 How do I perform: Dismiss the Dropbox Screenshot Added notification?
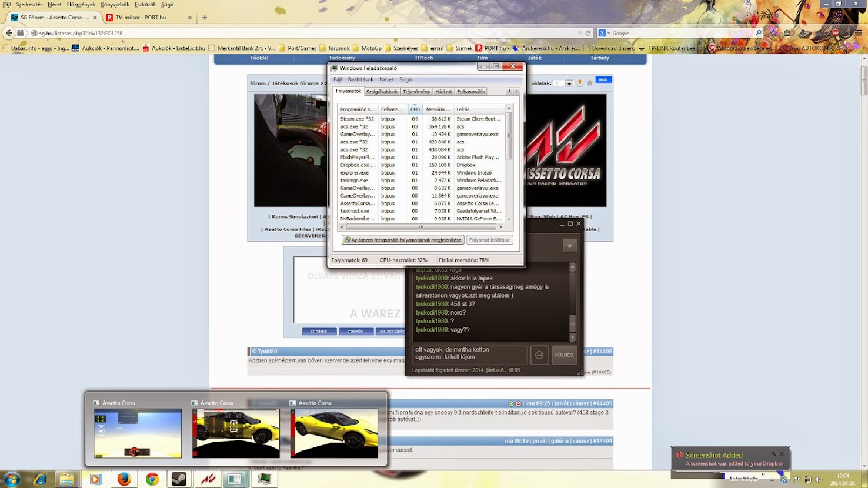[782, 454]
